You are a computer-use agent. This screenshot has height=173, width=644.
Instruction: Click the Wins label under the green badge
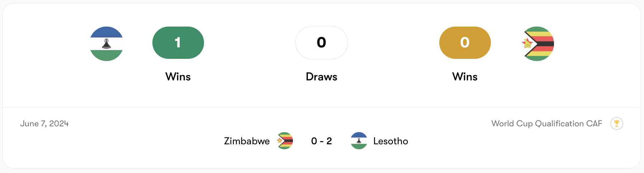[178, 77]
